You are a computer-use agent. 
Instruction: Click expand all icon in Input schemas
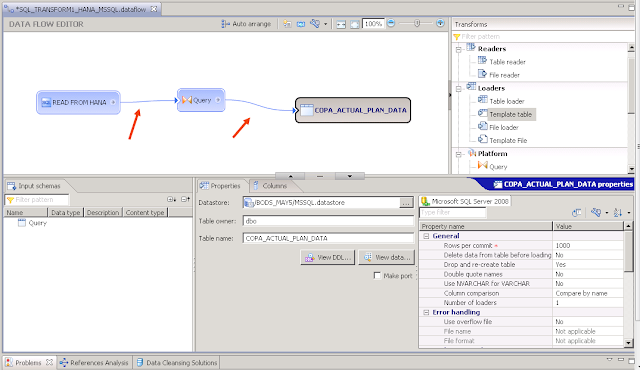click(x=171, y=199)
